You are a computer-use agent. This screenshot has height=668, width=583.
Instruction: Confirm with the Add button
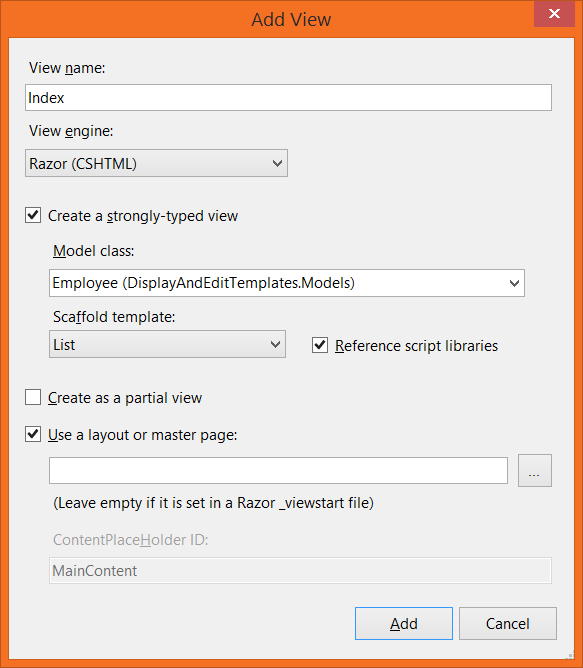(404, 623)
